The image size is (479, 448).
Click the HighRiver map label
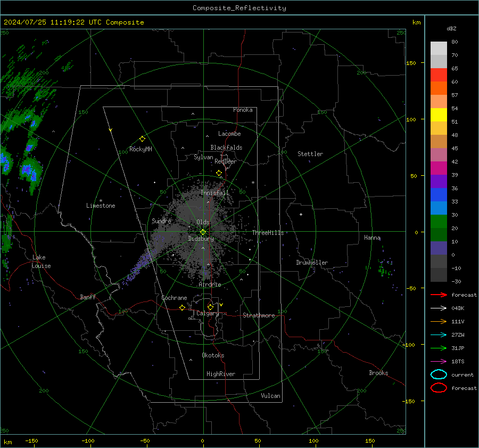pyautogui.click(x=221, y=374)
